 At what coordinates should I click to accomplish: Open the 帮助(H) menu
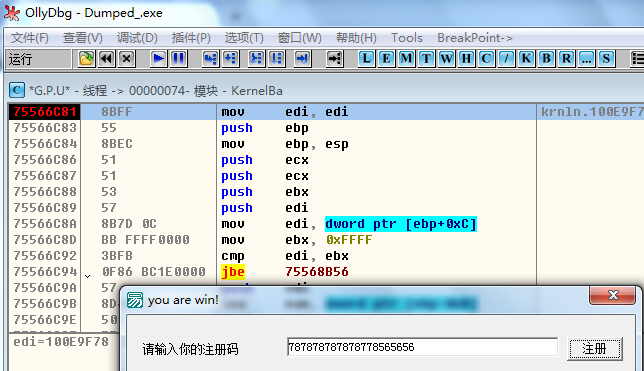coord(356,38)
